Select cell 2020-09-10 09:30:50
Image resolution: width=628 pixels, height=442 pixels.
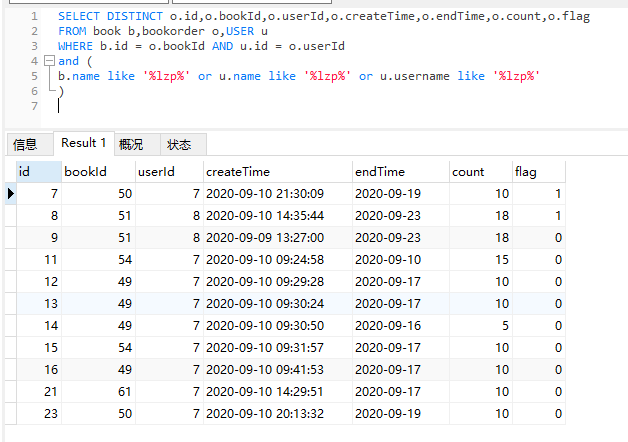(x=278, y=326)
